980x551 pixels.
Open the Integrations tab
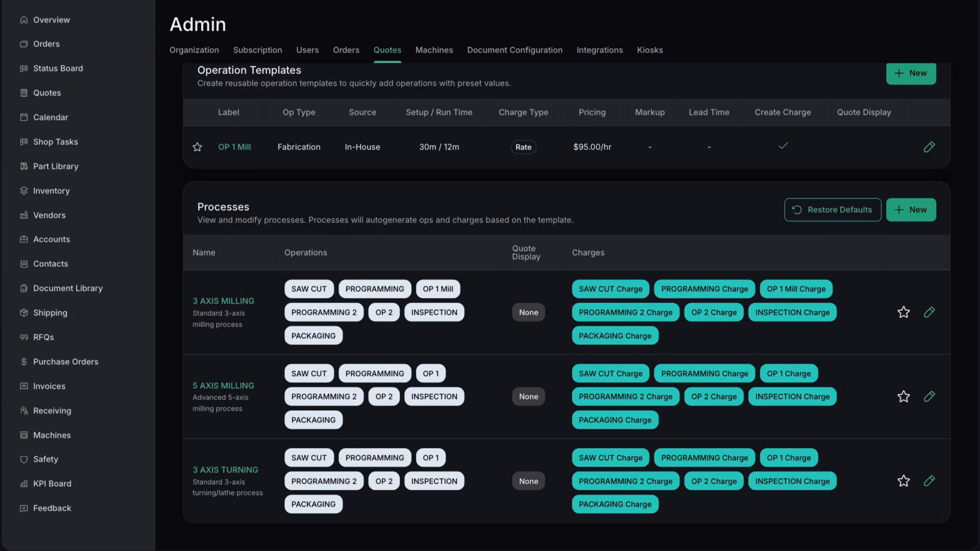[x=599, y=50]
